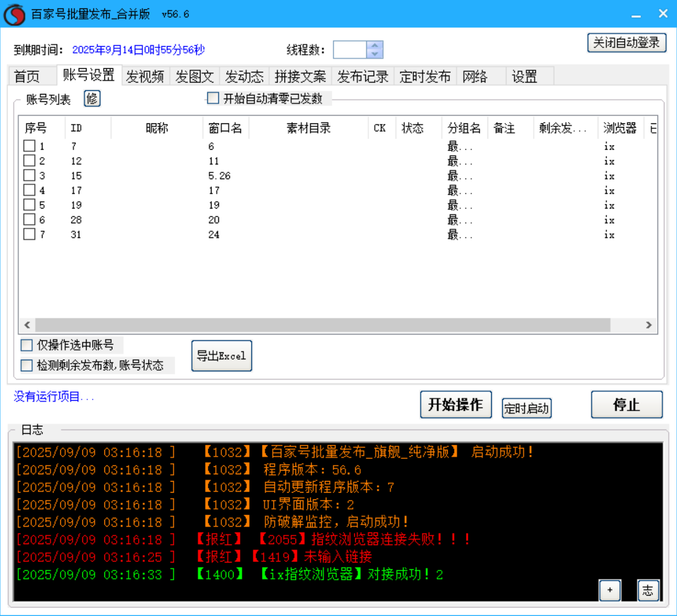677x616 pixels.
Task: Click the right arrow of horizontal scrollbar
Action: (649, 325)
